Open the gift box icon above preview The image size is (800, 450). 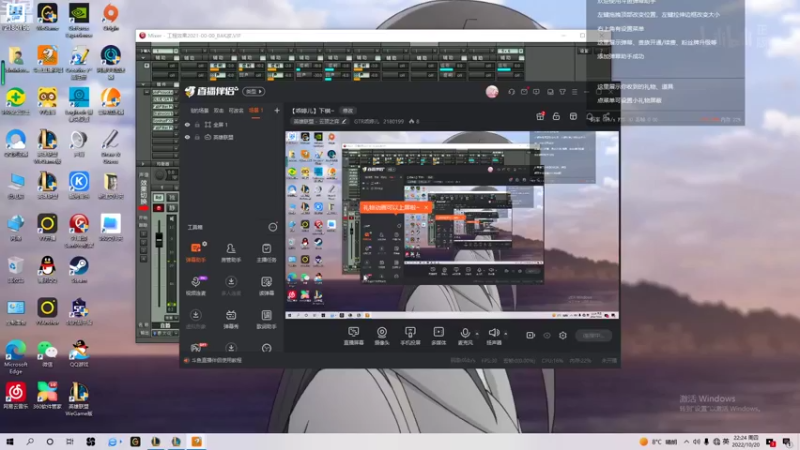pos(540,116)
